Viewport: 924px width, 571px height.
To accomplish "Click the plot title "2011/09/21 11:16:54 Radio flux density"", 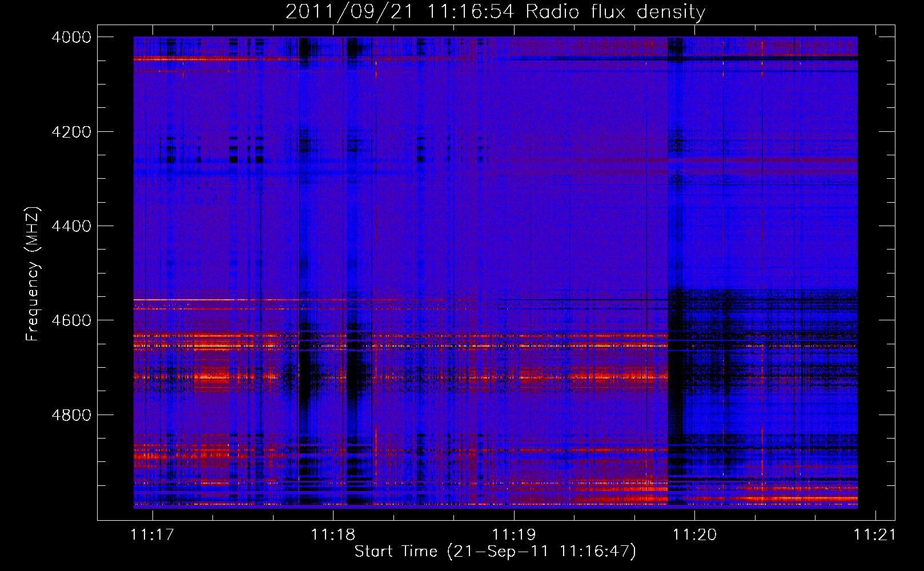I will (496, 11).
